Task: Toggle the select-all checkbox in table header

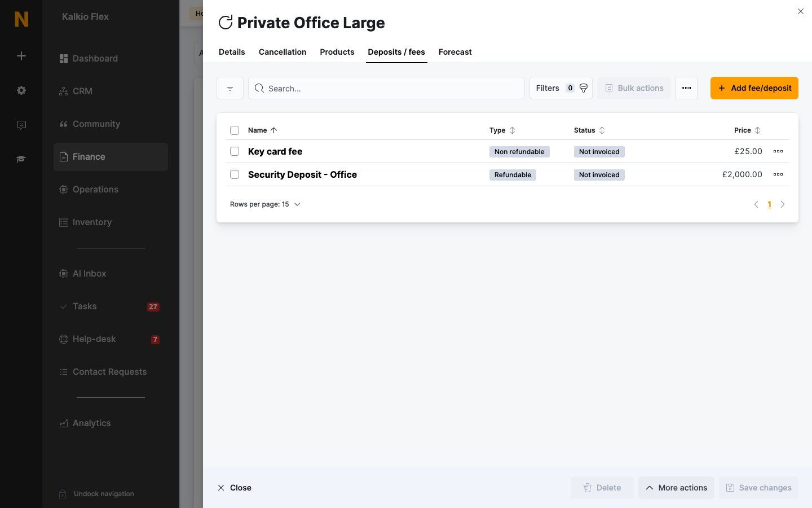Action: click(x=235, y=130)
